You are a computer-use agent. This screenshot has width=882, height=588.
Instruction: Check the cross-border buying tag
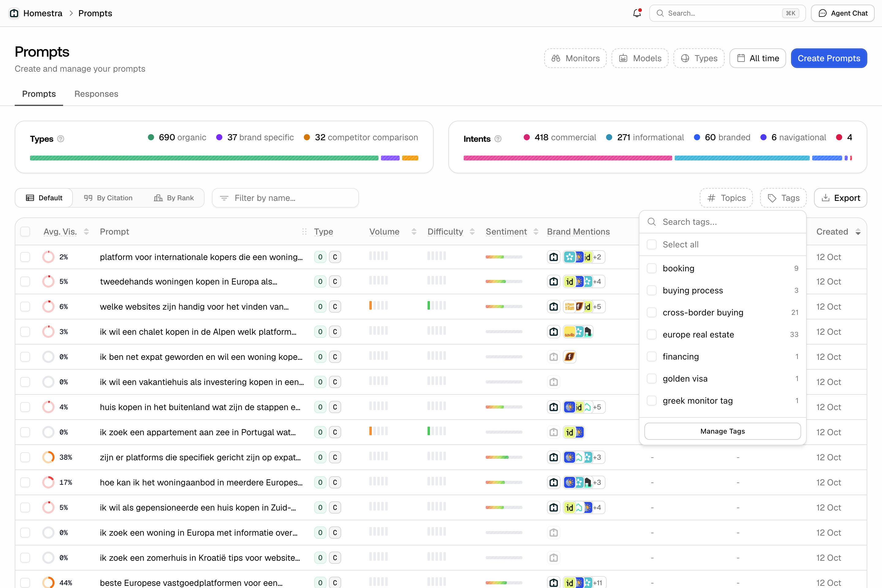tap(652, 312)
